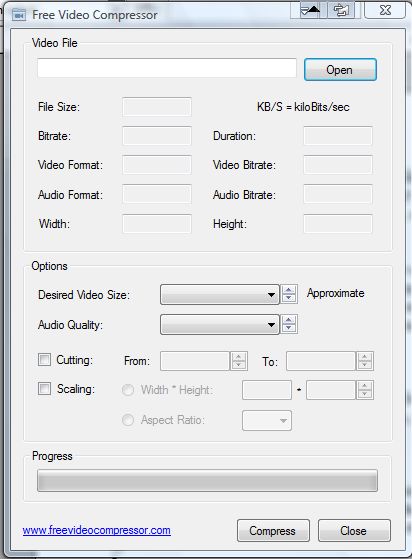Open the Desired Video Size dropdown
Image resolution: width=412 pixels, height=559 pixels.
click(x=220, y=294)
